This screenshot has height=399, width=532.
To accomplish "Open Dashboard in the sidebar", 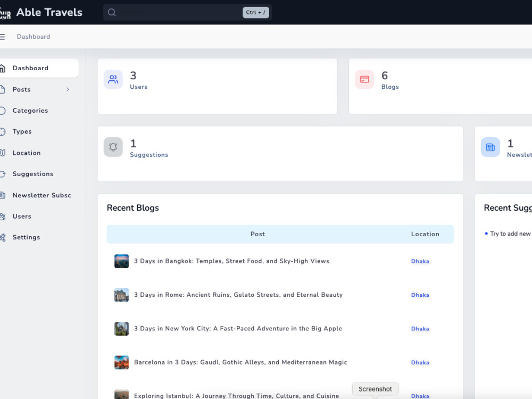I will pos(39,68).
